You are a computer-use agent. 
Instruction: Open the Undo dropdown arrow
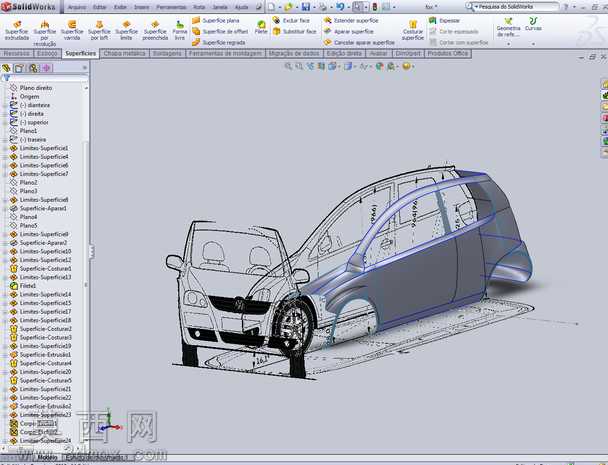(347, 7)
